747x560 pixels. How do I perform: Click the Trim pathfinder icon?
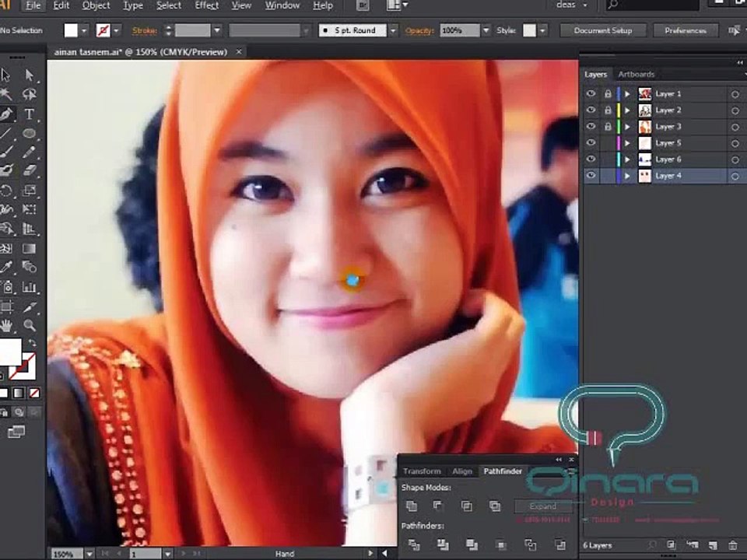[443, 544]
